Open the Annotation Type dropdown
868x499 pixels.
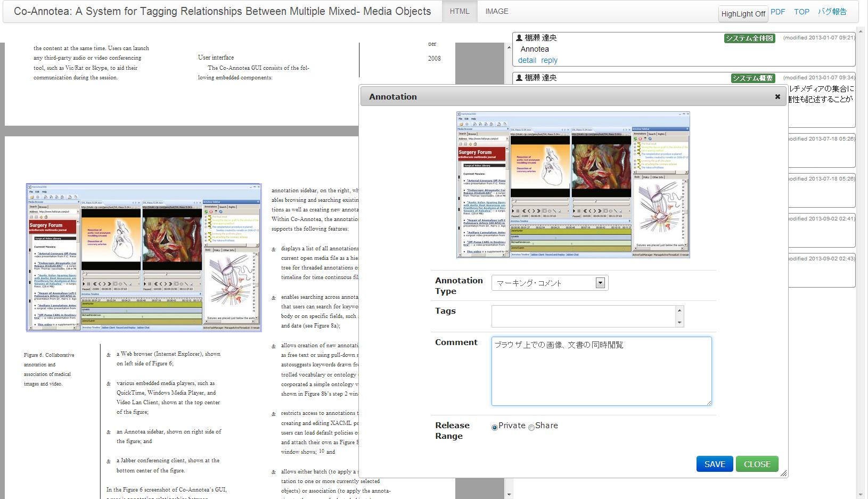(x=550, y=283)
